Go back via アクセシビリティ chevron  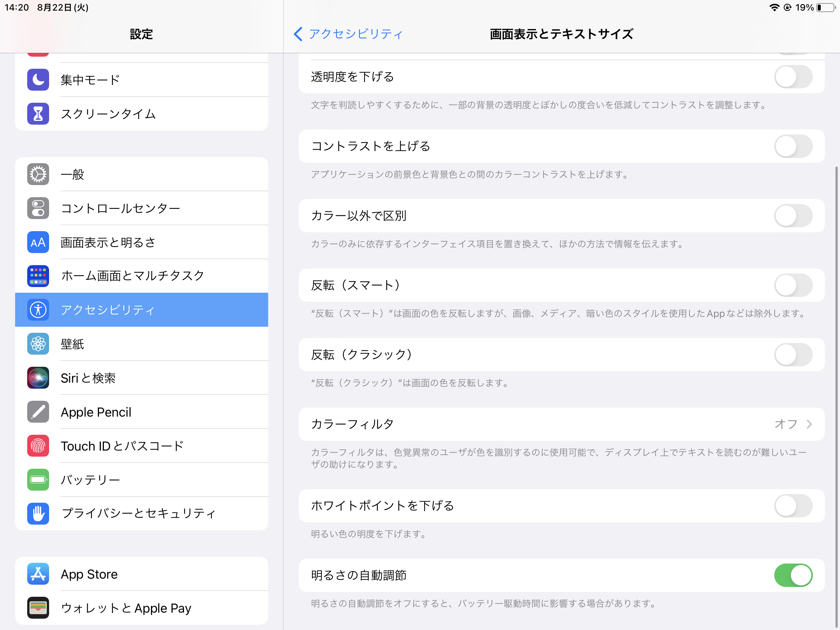298,34
